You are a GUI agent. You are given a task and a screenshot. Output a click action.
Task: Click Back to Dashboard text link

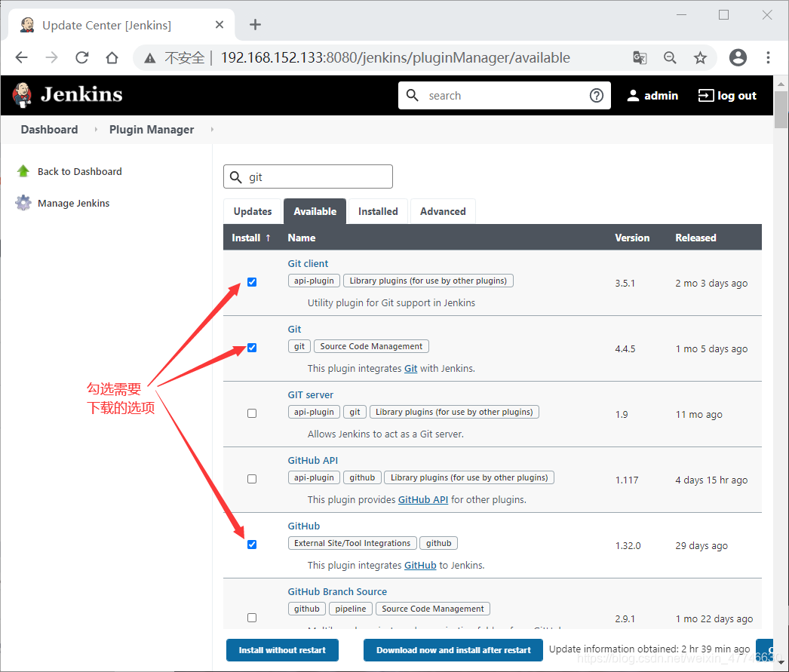[x=79, y=171]
